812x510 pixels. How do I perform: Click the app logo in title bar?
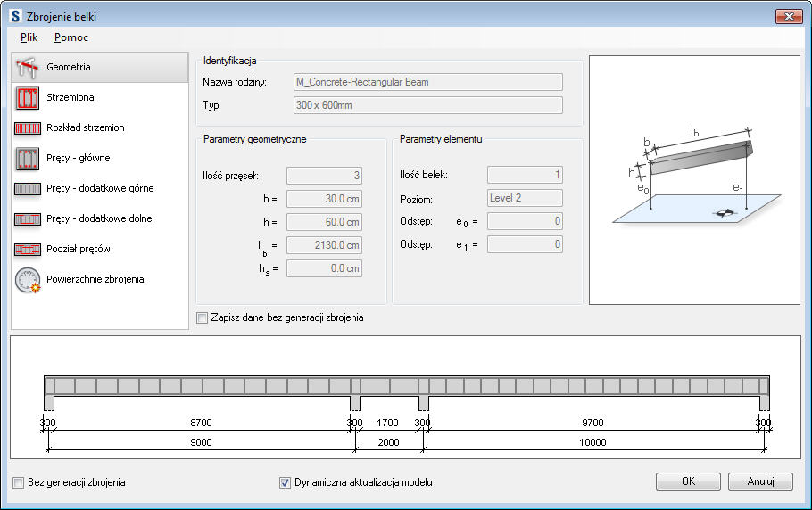point(15,16)
